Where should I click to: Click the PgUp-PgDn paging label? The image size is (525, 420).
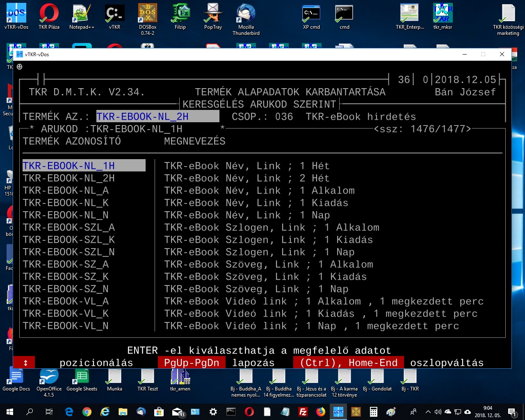tap(192, 363)
